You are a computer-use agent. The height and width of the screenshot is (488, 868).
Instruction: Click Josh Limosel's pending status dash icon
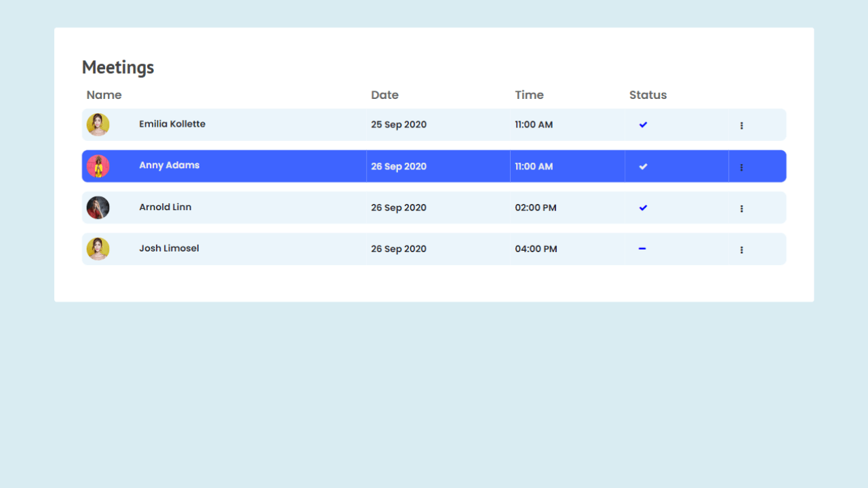tap(642, 249)
